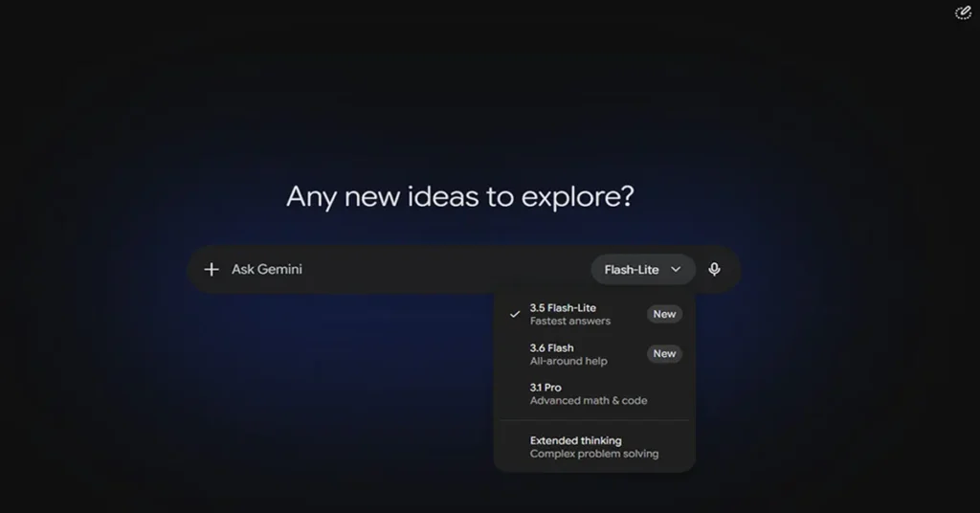Choose 3.1 Pro model option
The height and width of the screenshot is (513, 980).
tap(594, 393)
